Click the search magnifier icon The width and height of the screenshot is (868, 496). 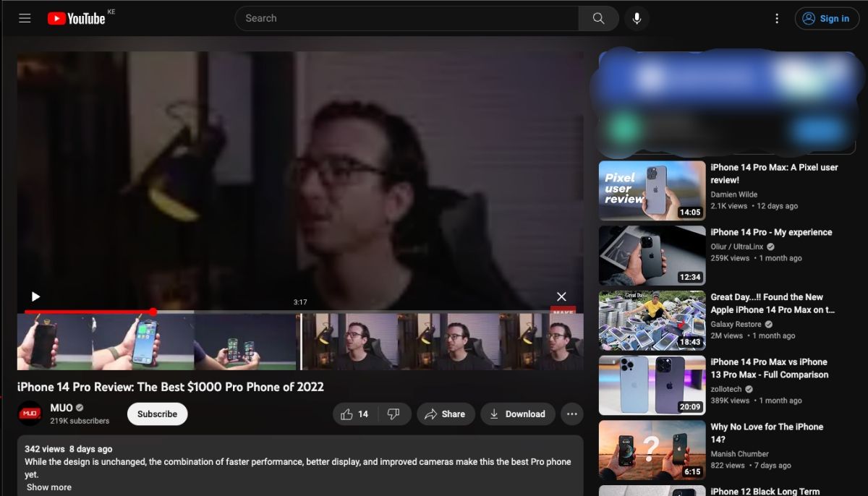[x=598, y=18]
